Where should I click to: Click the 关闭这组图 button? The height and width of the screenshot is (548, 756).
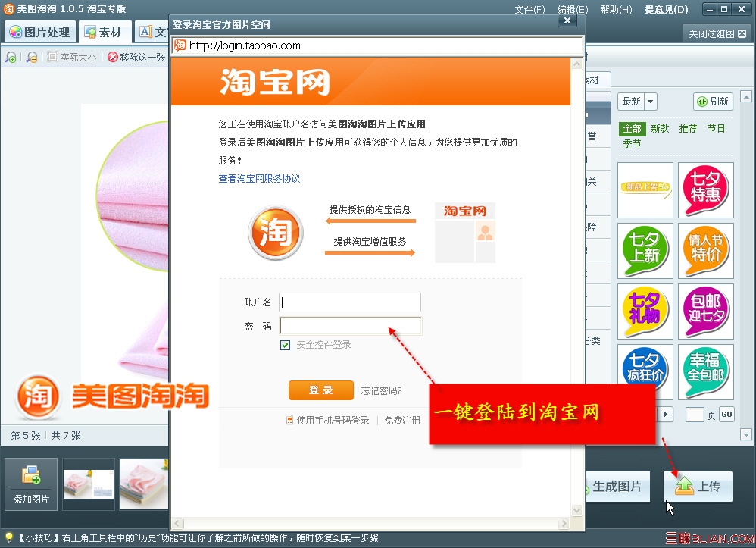click(717, 34)
